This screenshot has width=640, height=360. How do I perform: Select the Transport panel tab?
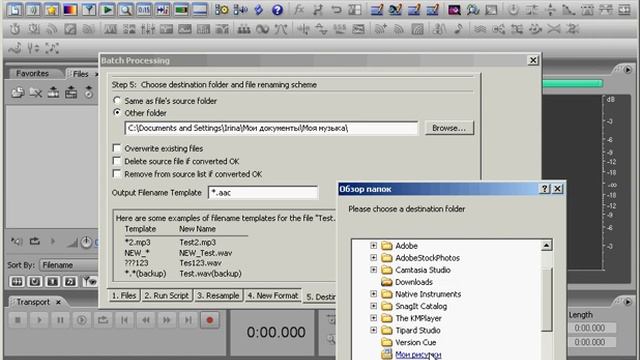pyautogui.click(x=33, y=302)
